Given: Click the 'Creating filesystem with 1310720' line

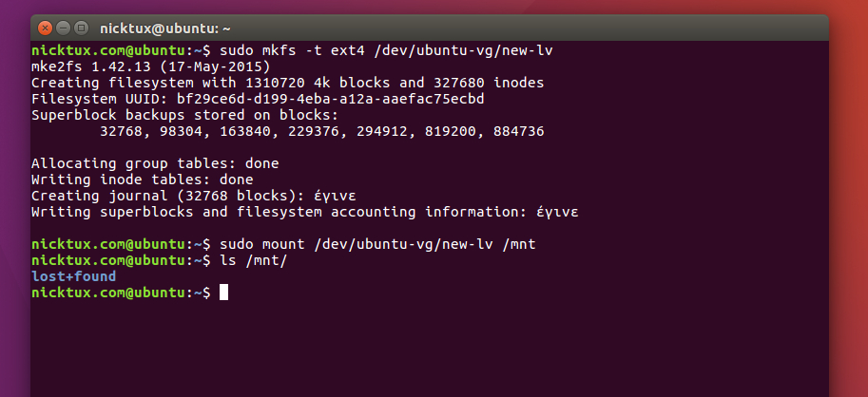Looking at the screenshot, I should pyautogui.click(x=287, y=83).
